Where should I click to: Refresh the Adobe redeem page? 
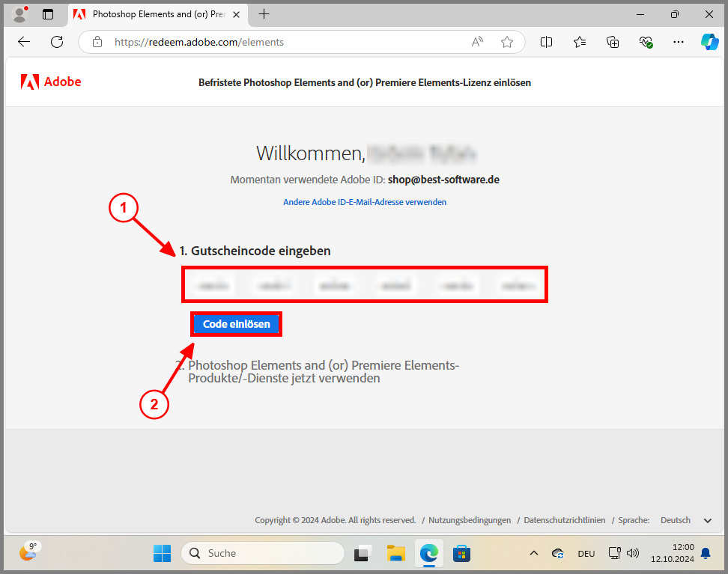56,42
